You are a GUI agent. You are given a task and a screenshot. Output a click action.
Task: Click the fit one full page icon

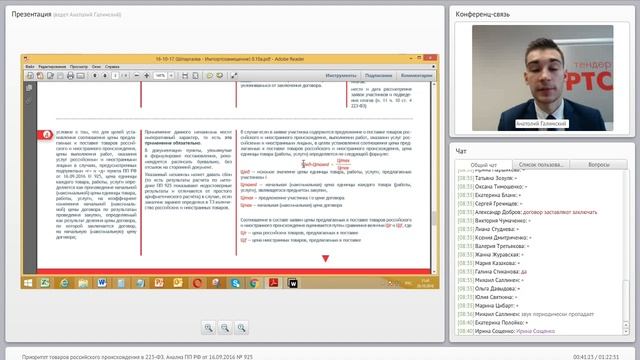(x=195, y=76)
